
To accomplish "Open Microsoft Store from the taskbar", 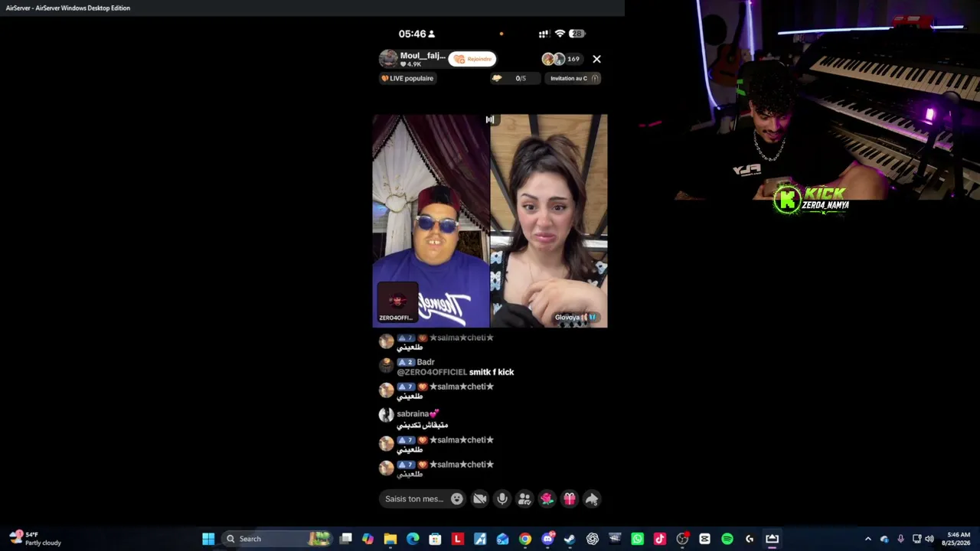I will (436, 539).
